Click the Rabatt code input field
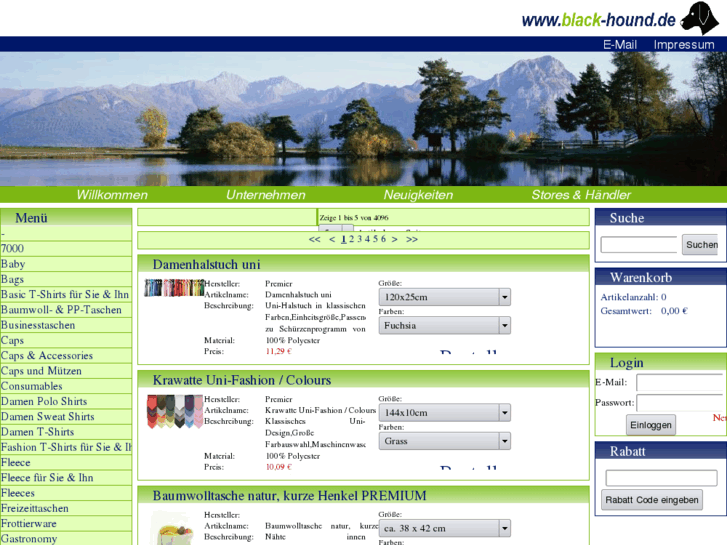The image size is (727, 545). (x=661, y=478)
